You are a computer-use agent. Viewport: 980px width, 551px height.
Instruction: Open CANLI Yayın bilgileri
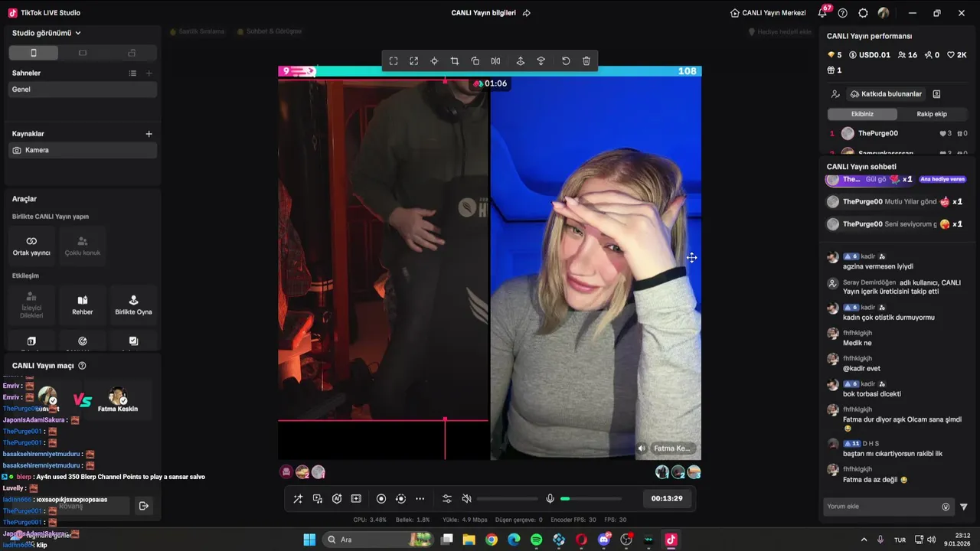click(x=483, y=13)
